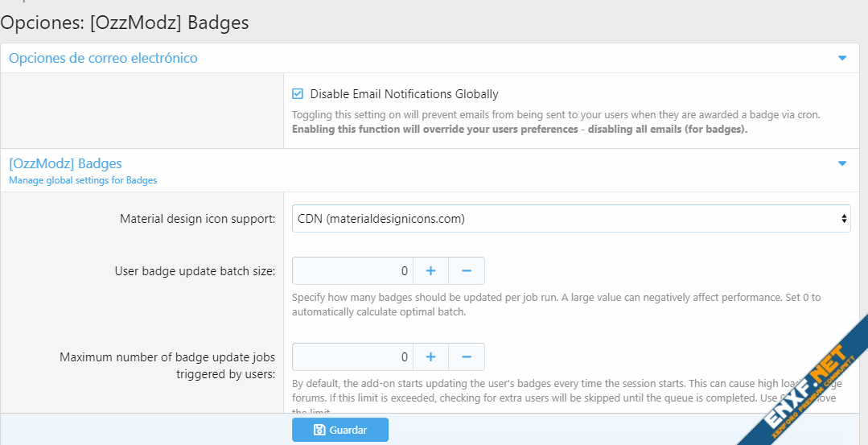This screenshot has width=868, height=445.
Task: Click the Manage global settings for Badges text
Action: click(83, 180)
